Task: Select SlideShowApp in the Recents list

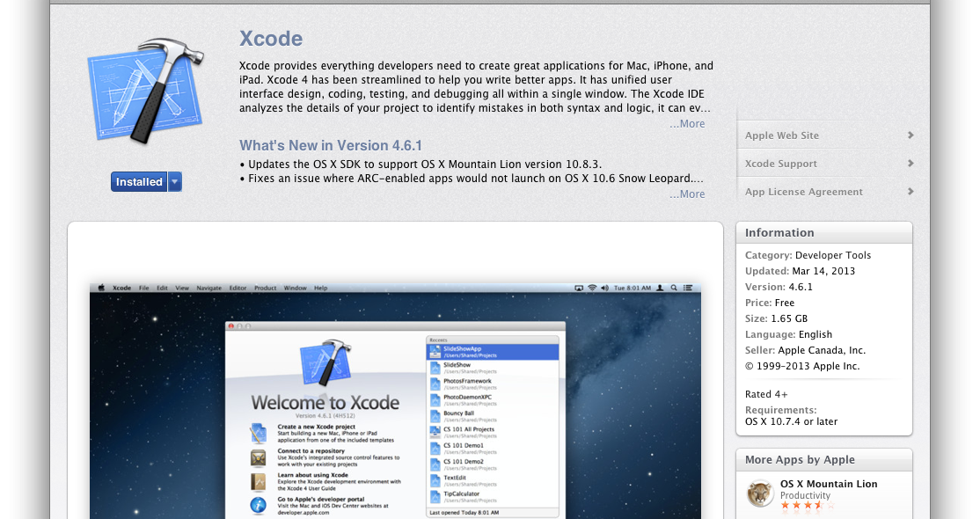Action: [x=493, y=351]
